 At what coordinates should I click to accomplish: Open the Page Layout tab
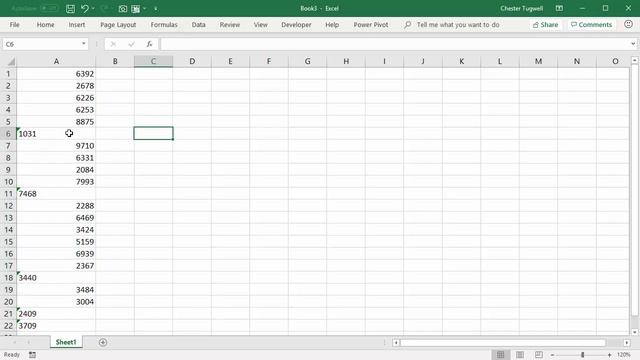tap(118, 24)
